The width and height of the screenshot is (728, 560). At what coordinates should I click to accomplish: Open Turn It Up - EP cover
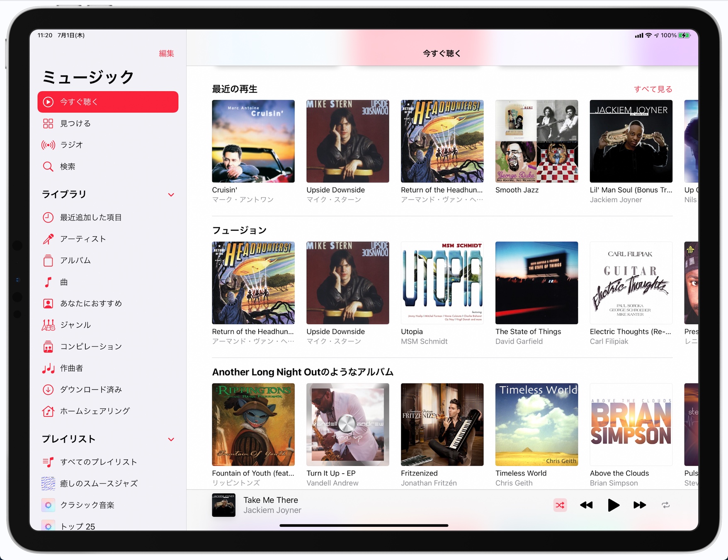347,424
